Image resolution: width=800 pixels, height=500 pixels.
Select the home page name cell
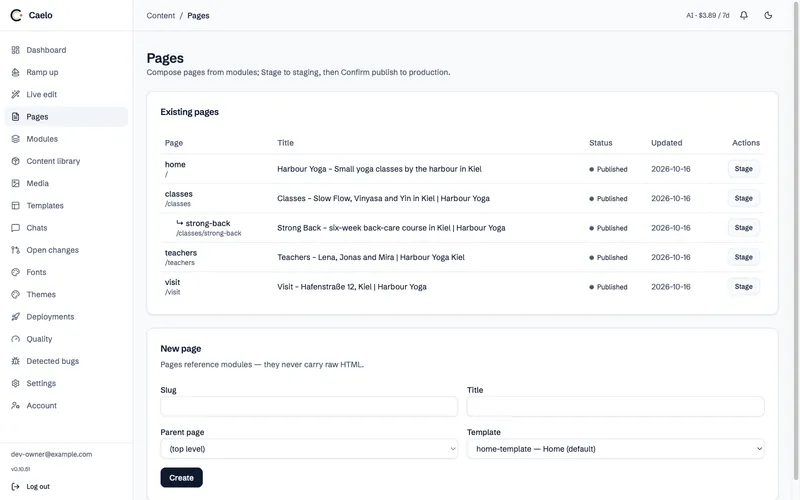tap(175, 165)
